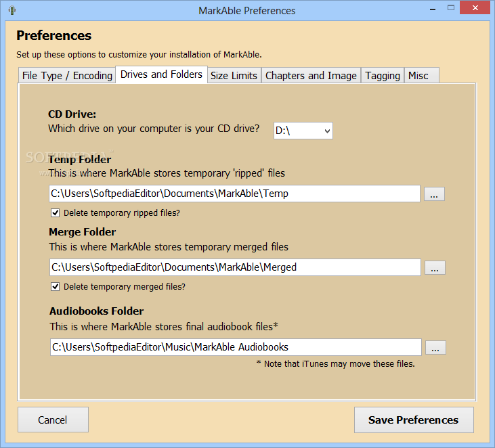Viewport: 495px width, 448px height.
Task: Click the Temp Folder path field
Action: click(234, 194)
